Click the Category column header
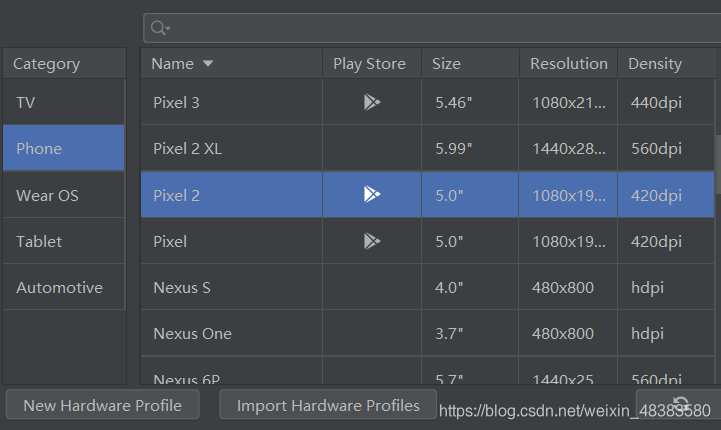 pyautogui.click(x=64, y=63)
